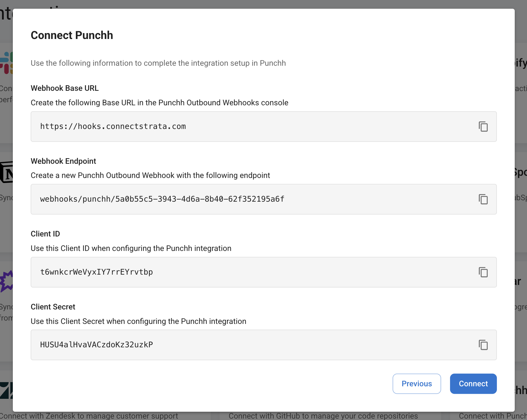Click the Connect Punchh dialog title

[72, 35]
